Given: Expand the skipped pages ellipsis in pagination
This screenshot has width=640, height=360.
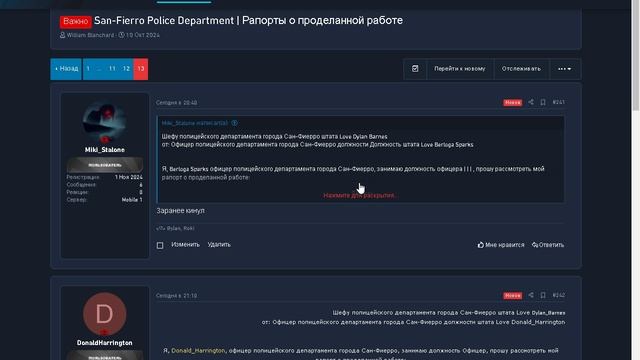Looking at the screenshot, I should [x=99, y=69].
